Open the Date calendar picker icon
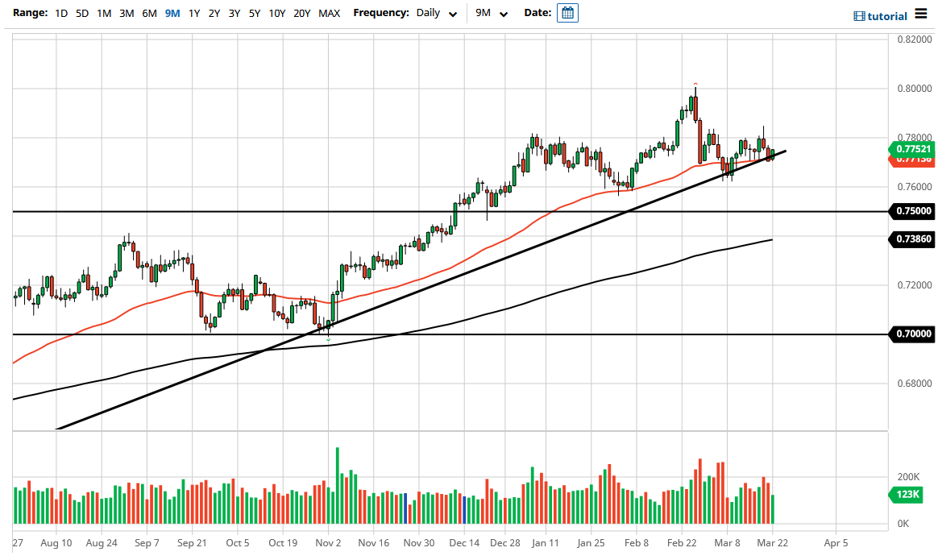Screen dimensions: 938x560 pos(567,12)
